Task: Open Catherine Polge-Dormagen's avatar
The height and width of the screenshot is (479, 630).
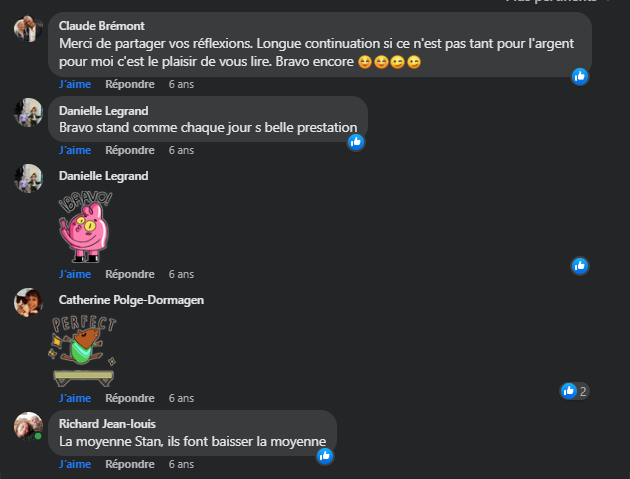Action: [x=28, y=302]
